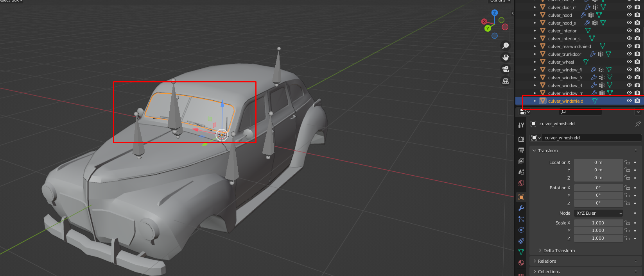This screenshot has height=276, width=644.
Task: Lock Location X with the padlock toggle
Action: 627,162
